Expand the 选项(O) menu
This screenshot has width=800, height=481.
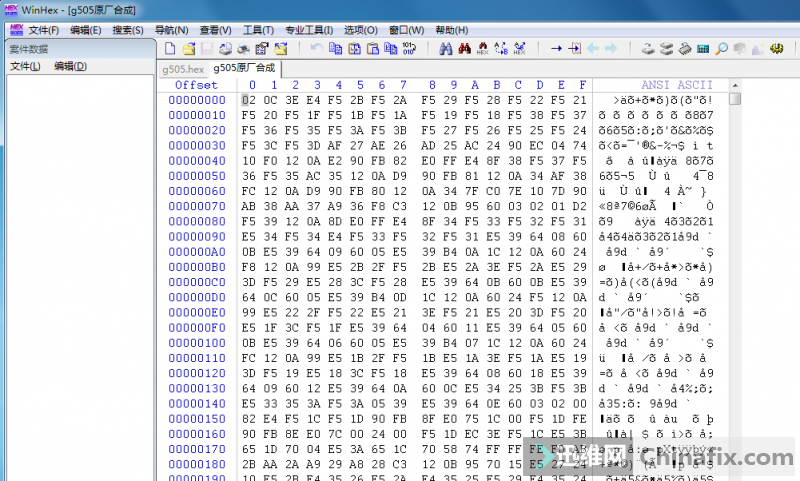pos(361,30)
